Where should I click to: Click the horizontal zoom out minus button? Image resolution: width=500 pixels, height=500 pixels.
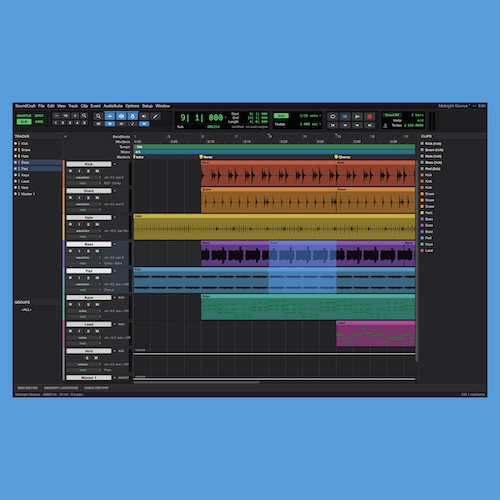coord(56,116)
